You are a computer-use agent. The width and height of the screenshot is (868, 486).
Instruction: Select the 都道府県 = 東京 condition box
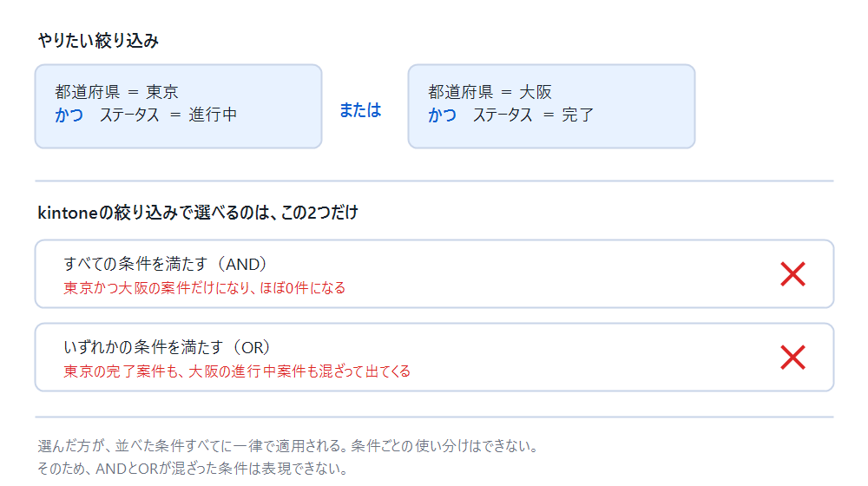point(178,106)
